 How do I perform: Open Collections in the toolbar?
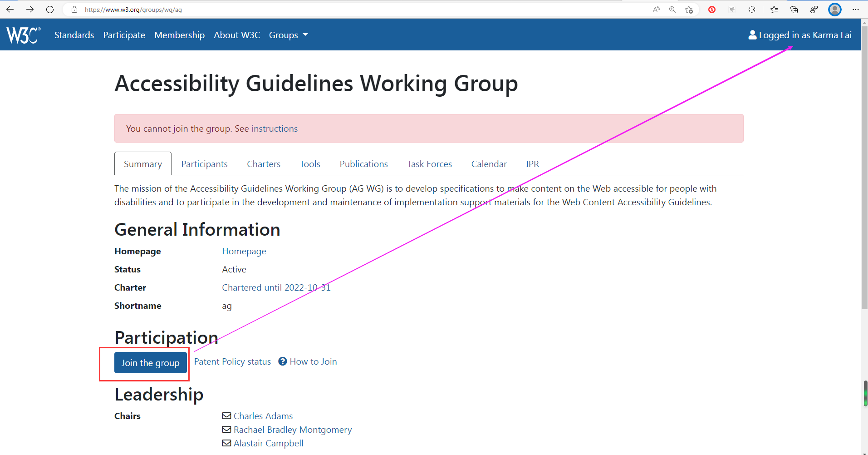pyautogui.click(x=794, y=9)
